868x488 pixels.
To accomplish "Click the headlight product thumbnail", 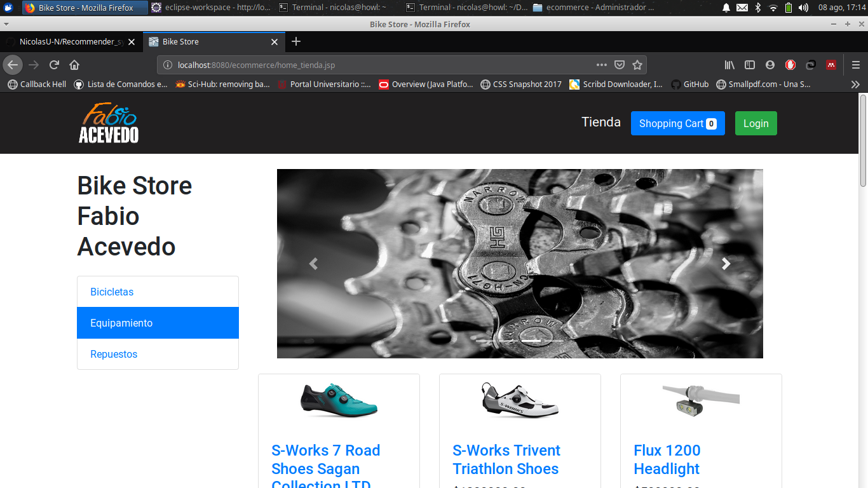I will pos(701,400).
